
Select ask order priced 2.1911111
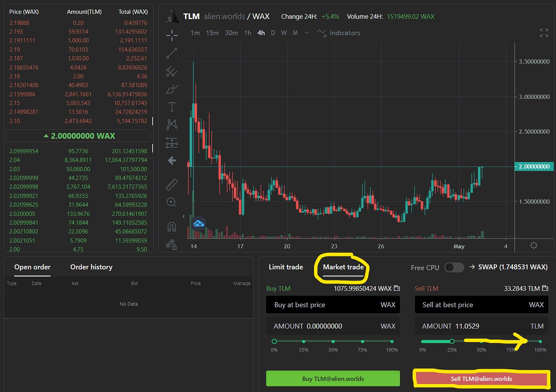78,40
